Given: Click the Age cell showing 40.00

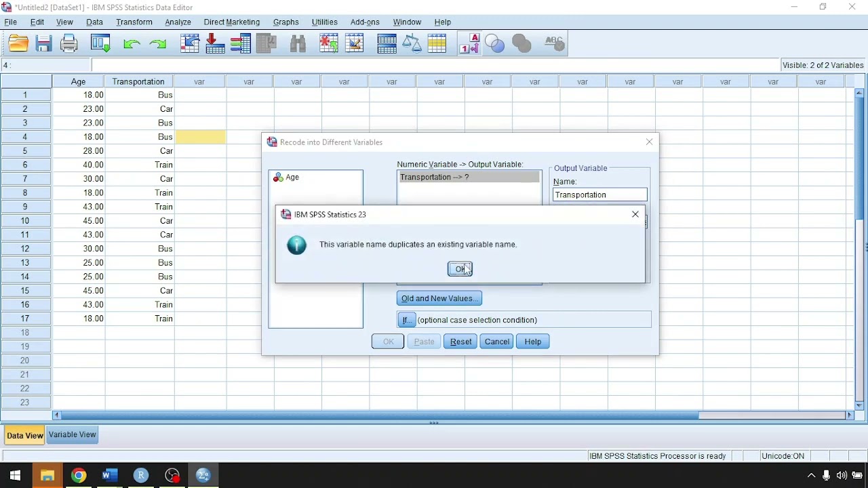Looking at the screenshot, I should pos(79,165).
